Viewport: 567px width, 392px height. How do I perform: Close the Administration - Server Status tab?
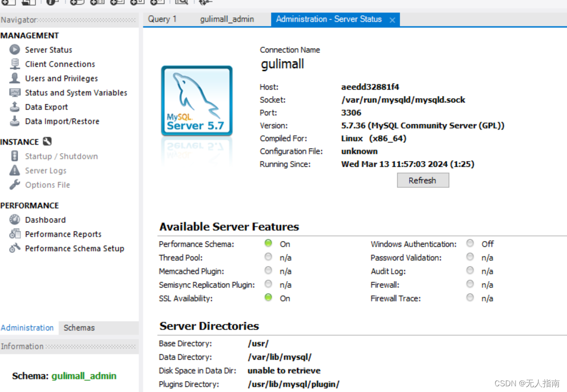tap(392, 20)
